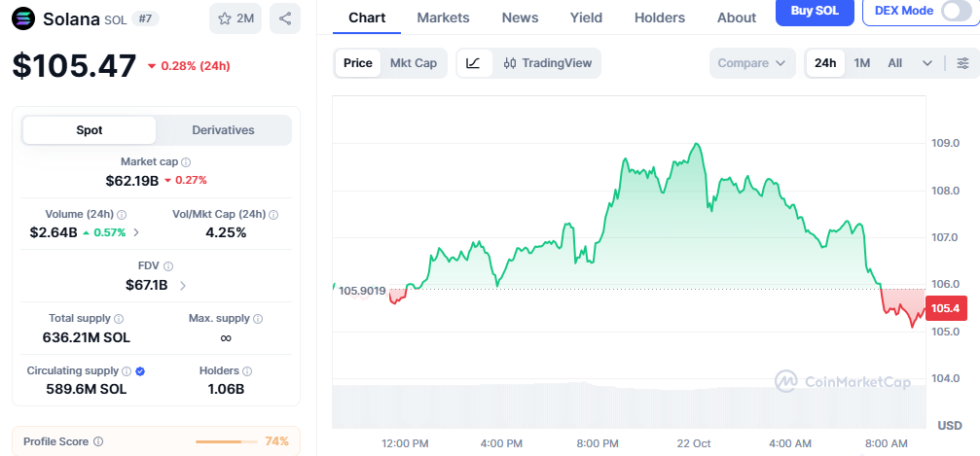The image size is (980, 456).
Task: Switch to TradingView candlestick chart
Action: pyautogui.click(x=548, y=63)
